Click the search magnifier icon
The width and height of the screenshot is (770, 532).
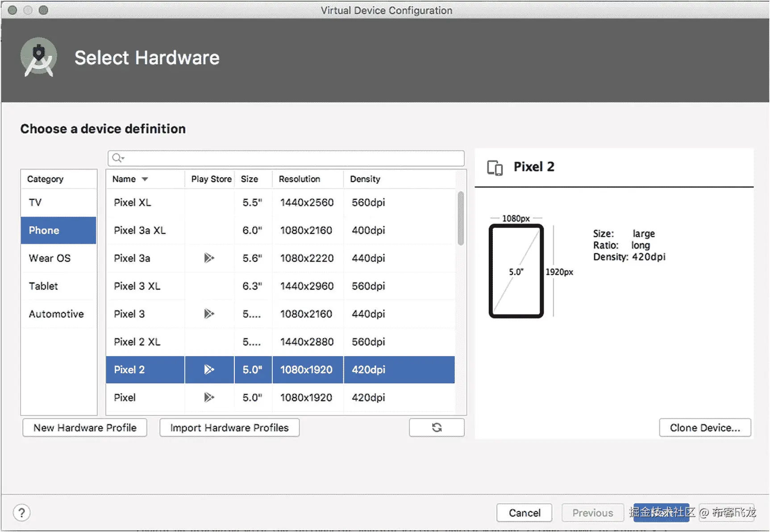point(117,158)
